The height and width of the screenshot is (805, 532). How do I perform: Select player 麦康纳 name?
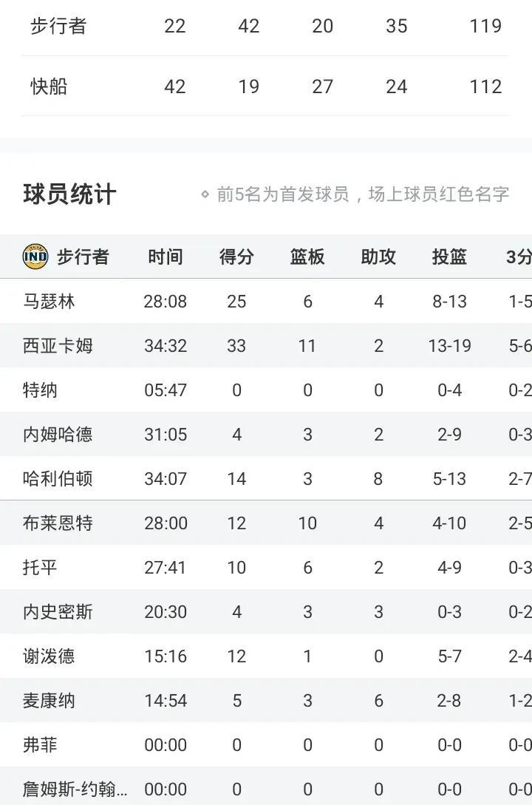point(49,701)
